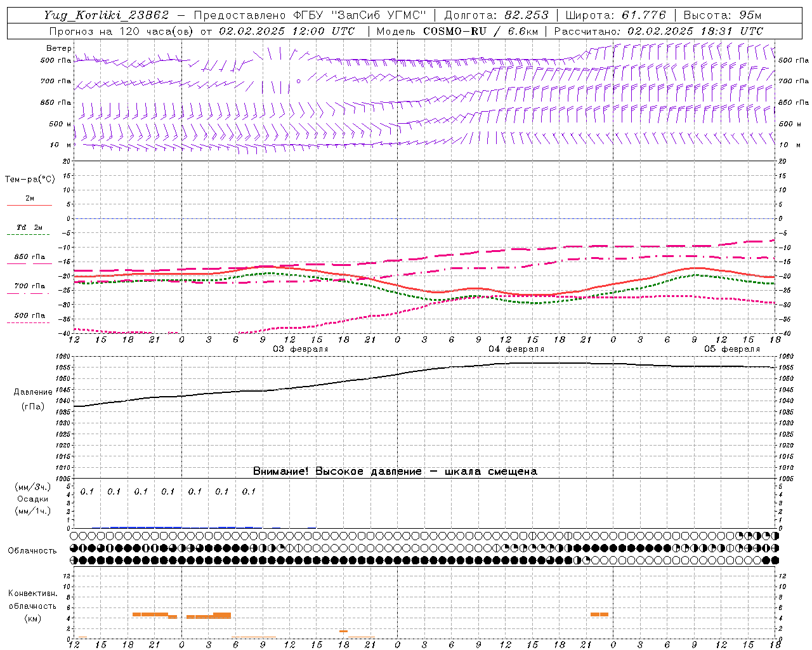Click the 10 м wind level label on the left
This screenshot has width=812, height=650.
pos(61,145)
